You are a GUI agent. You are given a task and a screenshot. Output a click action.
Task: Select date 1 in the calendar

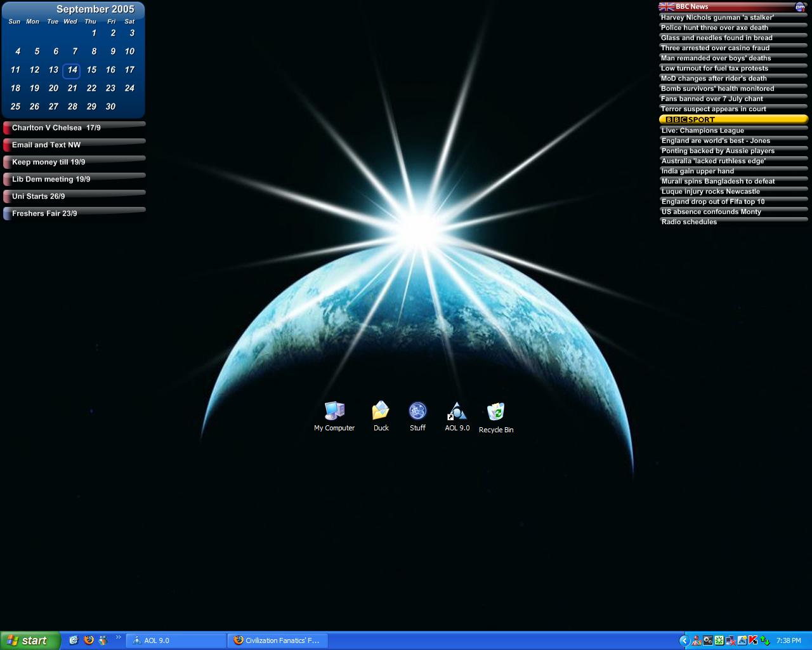94,33
